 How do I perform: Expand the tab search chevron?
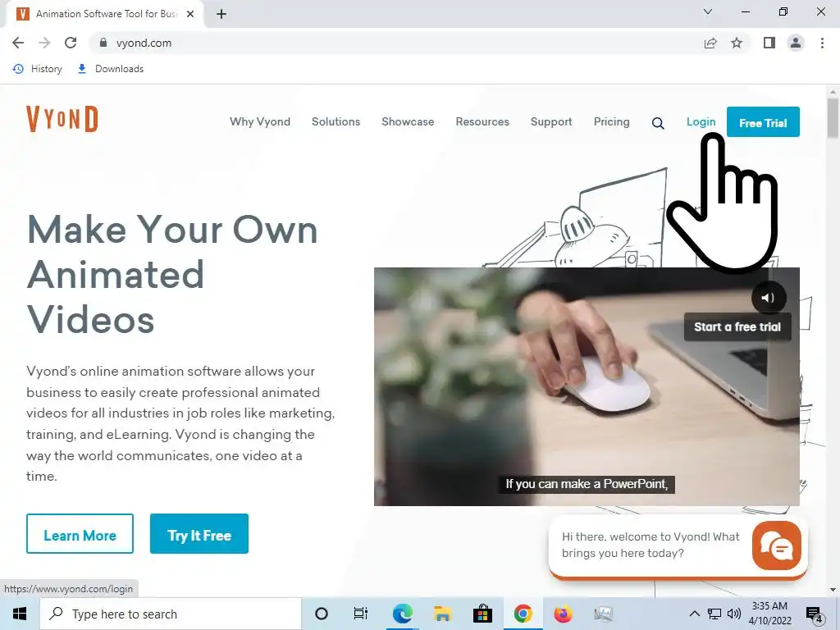tap(708, 11)
